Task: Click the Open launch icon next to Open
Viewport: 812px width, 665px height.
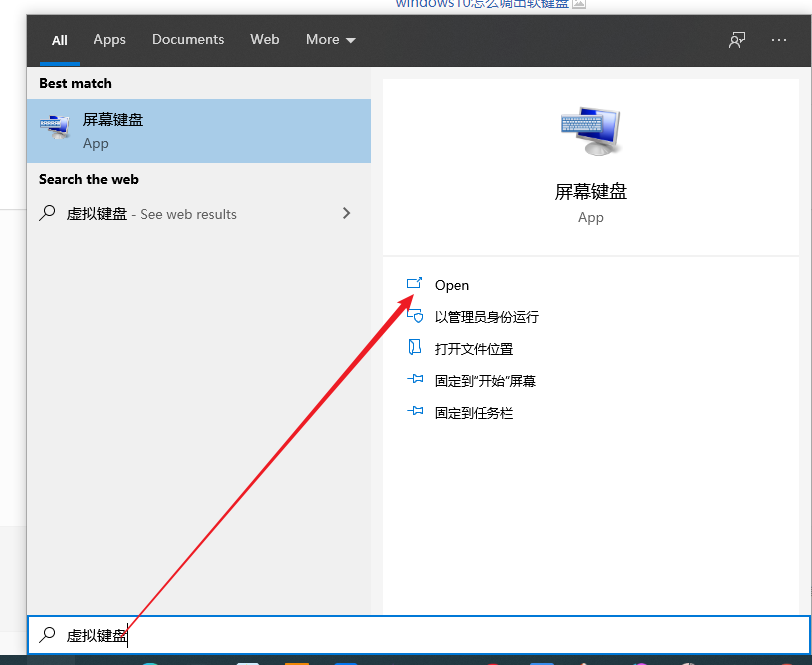Action: click(x=415, y=285)
